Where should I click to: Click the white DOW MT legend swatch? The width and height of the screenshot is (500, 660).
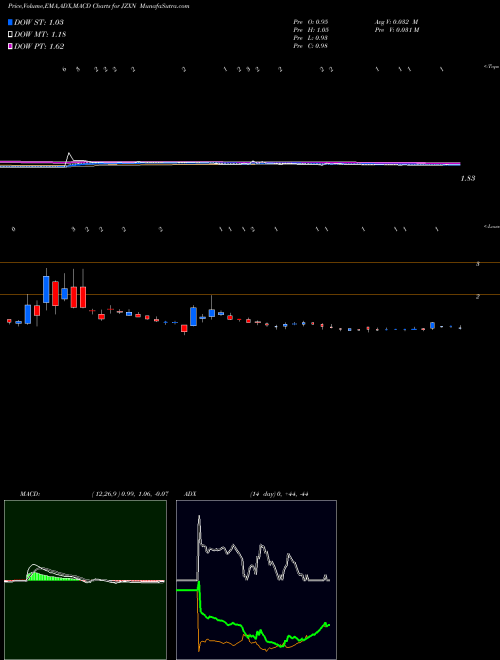[x=10, y=34]
